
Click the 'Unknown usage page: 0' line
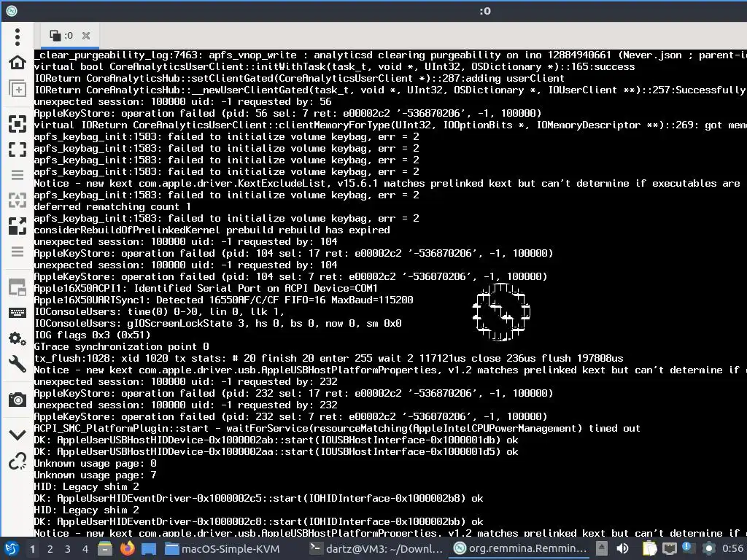96,463
